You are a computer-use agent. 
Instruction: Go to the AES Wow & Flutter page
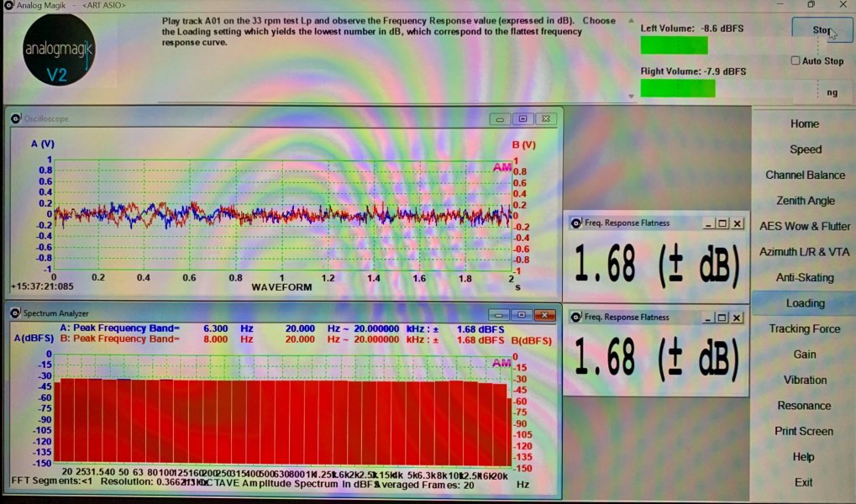coord(804,226)
